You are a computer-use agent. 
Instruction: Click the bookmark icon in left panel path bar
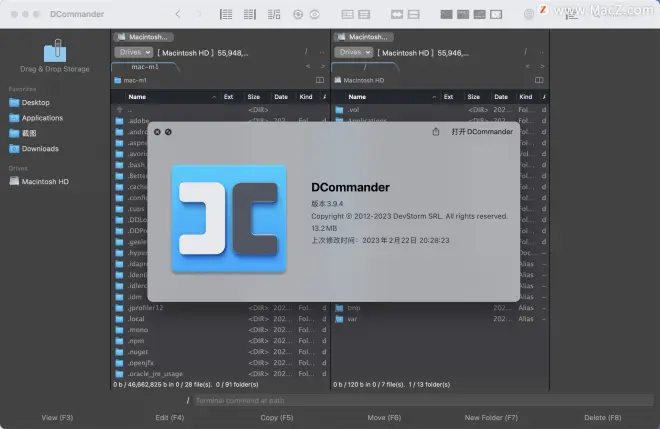320,80
